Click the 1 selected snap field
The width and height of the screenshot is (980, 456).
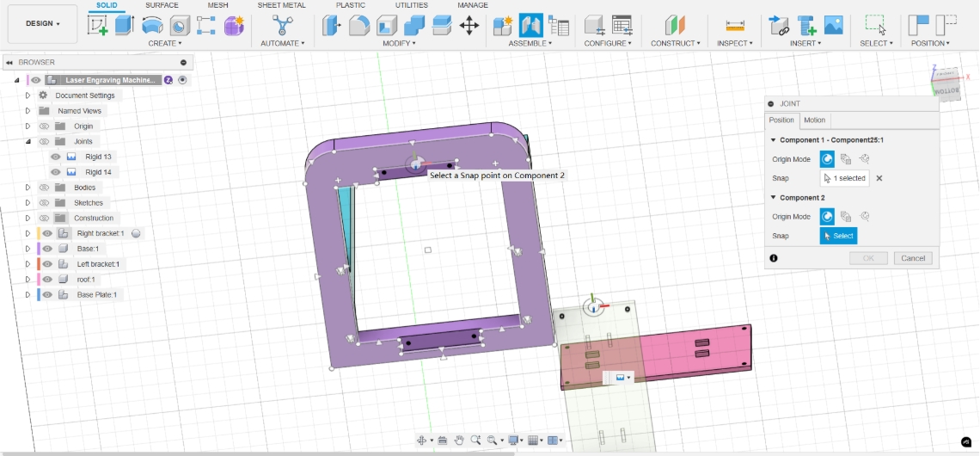click(x=844, y=178)
